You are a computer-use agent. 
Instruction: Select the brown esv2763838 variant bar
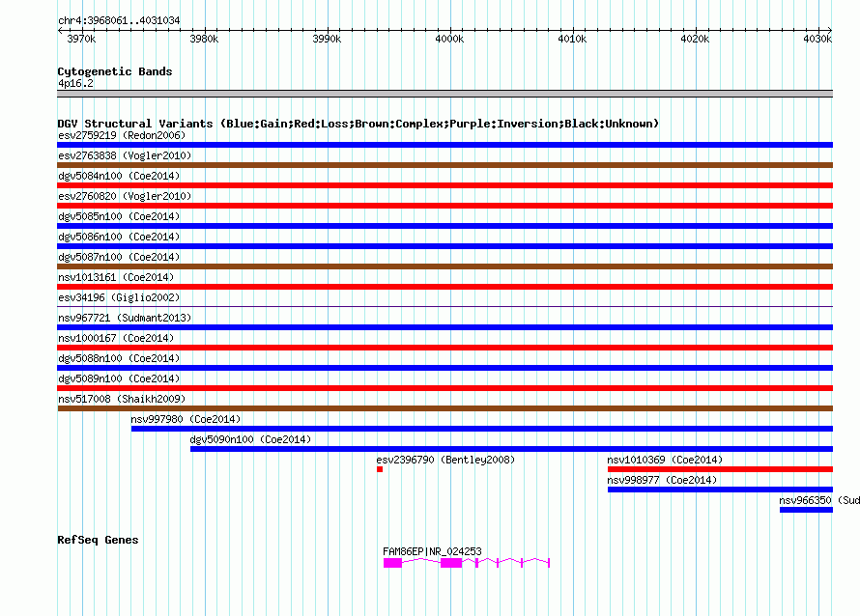tap(444, 165)
